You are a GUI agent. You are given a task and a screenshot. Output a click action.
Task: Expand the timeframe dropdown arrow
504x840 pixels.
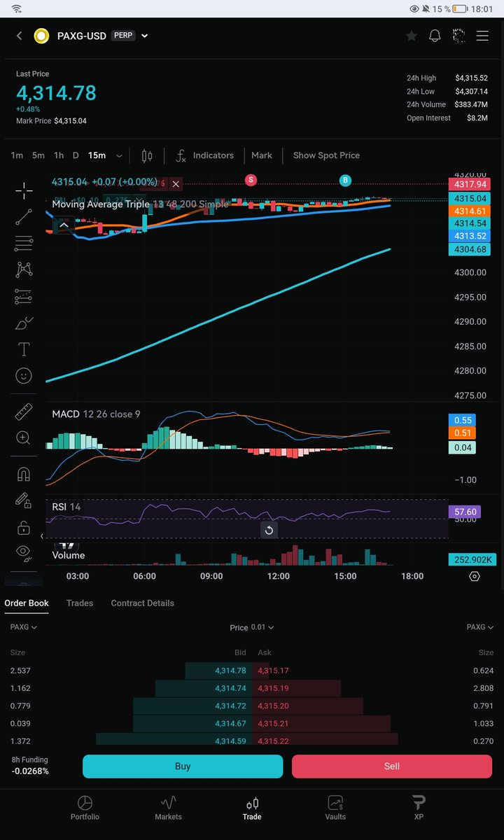119,155
